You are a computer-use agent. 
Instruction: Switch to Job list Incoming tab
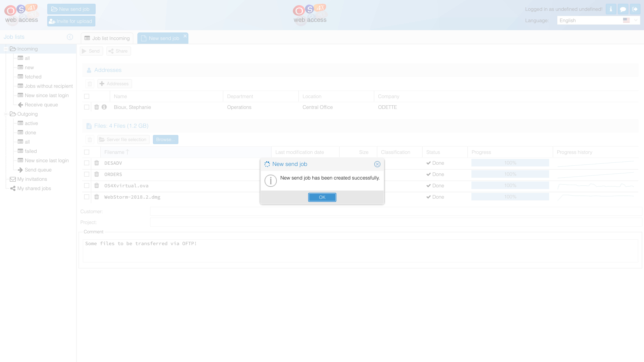tap(107, 38)
